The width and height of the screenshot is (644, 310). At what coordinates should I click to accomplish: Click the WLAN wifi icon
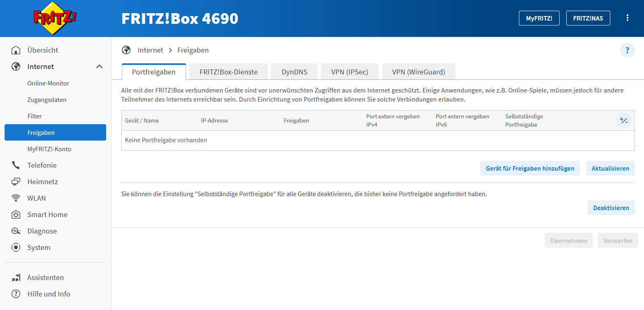point(16,198)
